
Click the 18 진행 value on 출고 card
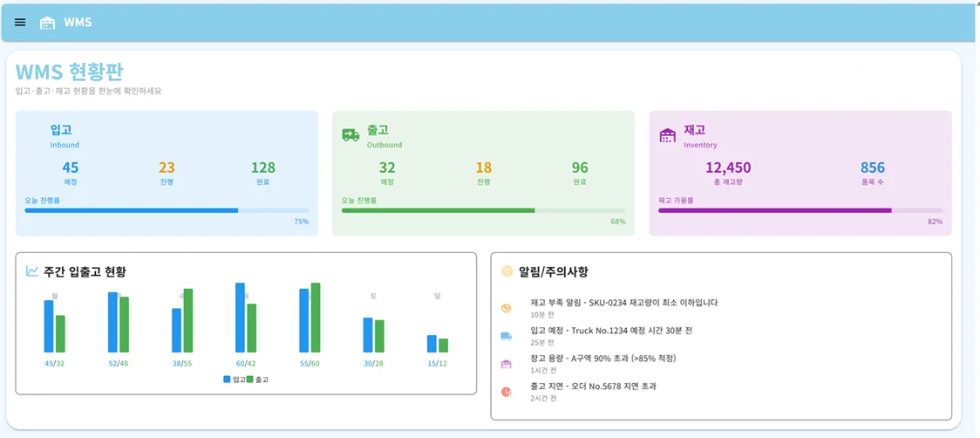tap(483, 168)
